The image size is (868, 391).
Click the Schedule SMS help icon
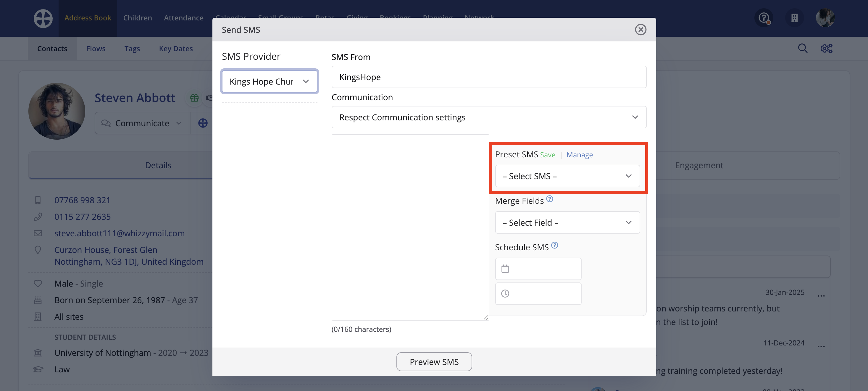[555, 245]
